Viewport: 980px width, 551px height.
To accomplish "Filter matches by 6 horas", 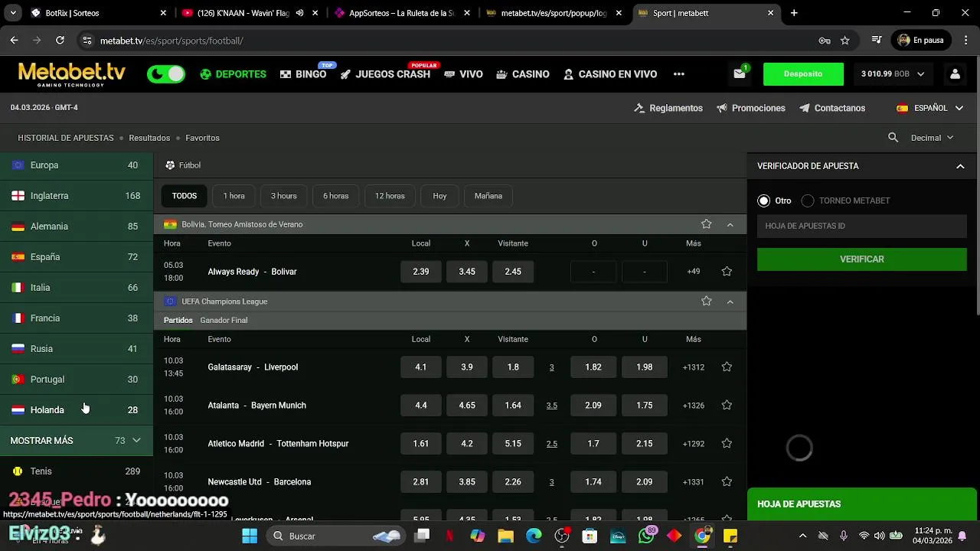I will [x=335, y=196].
